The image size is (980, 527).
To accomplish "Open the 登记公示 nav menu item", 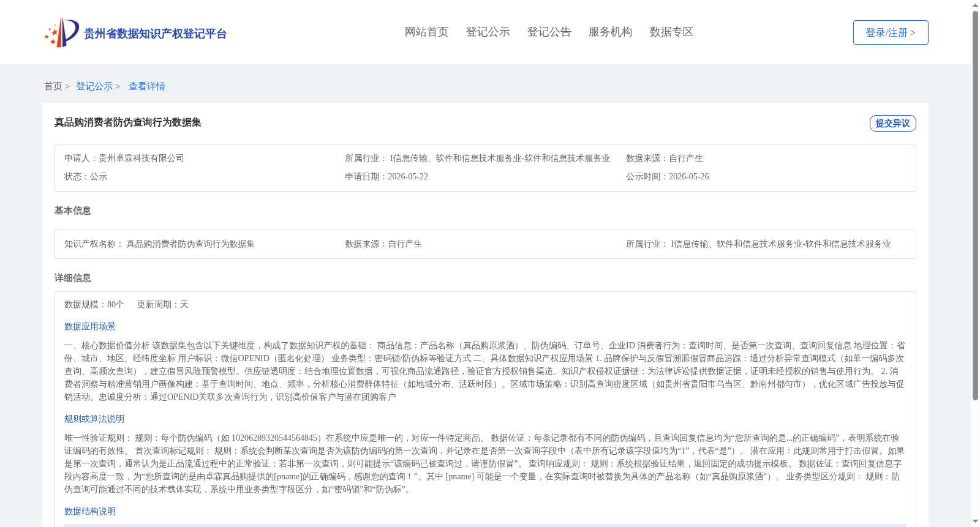I will (x=488, y=32).
